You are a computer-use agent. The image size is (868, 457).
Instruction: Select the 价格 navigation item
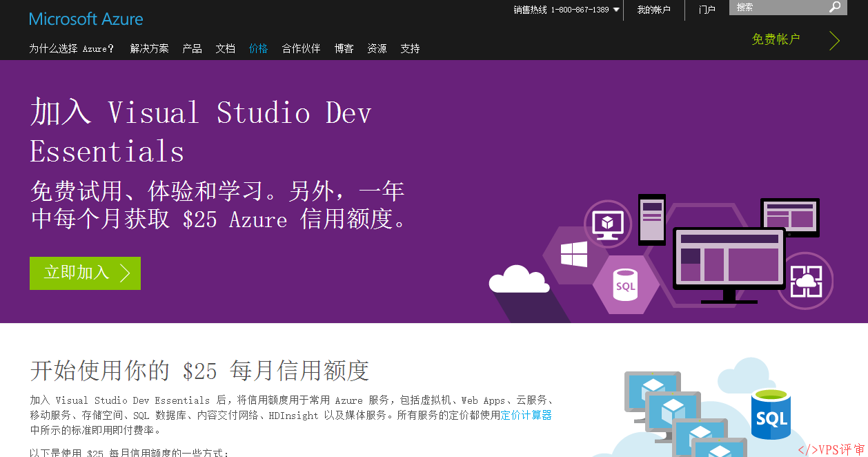tap(258, 48)
